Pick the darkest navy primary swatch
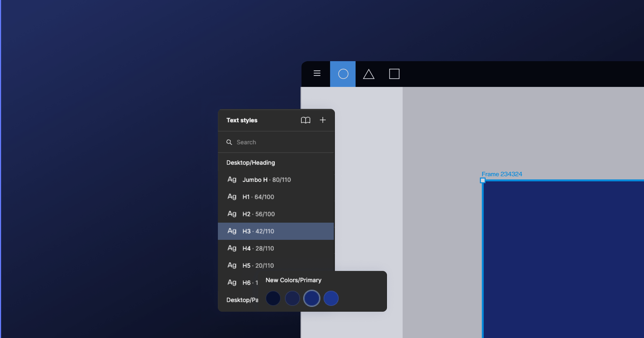The height and width of the screenshot is (338, 644). click(273, 298)
